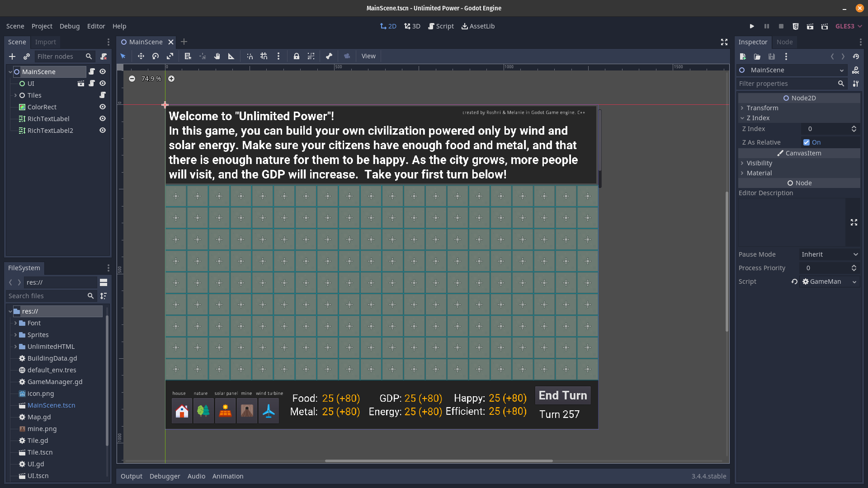Viewport: 868px width, 488px height.
Task: Switch to the Import tab
Action: (x=45, y=42)
